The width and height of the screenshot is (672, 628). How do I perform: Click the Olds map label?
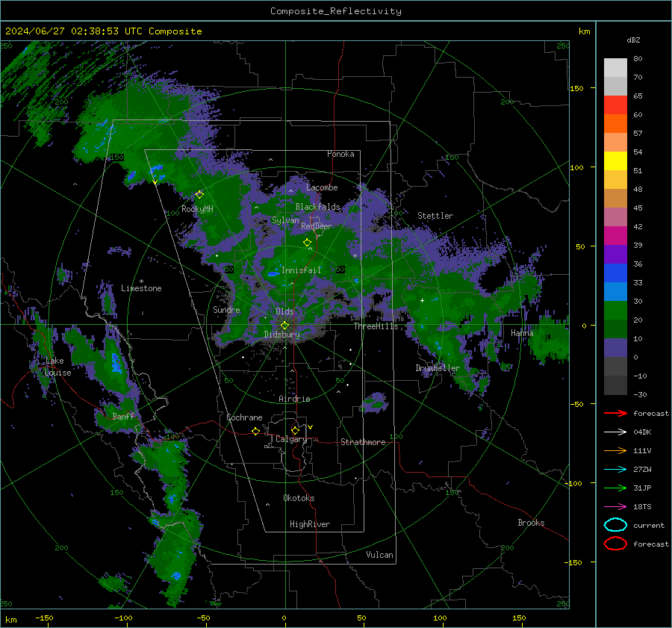point(284,311)
